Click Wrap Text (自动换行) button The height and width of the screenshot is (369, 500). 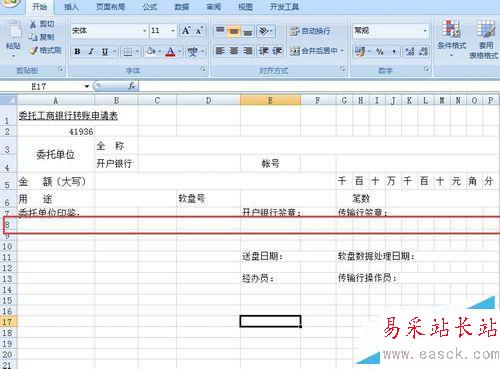coord(310,31)
